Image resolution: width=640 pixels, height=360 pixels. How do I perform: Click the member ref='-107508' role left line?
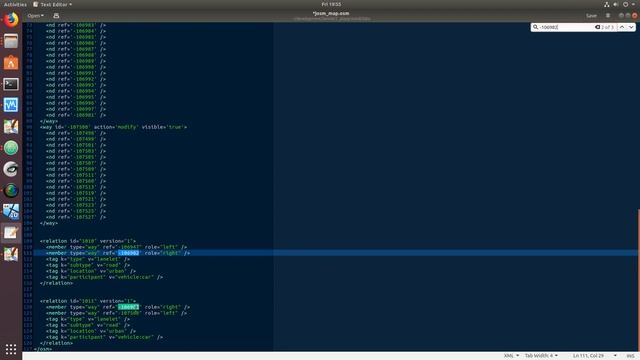116,313
